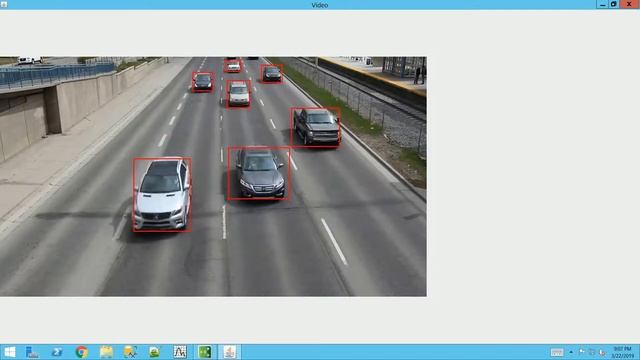Click the network status tray icon
The width and height of the screenshot is (640, 360).
592,352
